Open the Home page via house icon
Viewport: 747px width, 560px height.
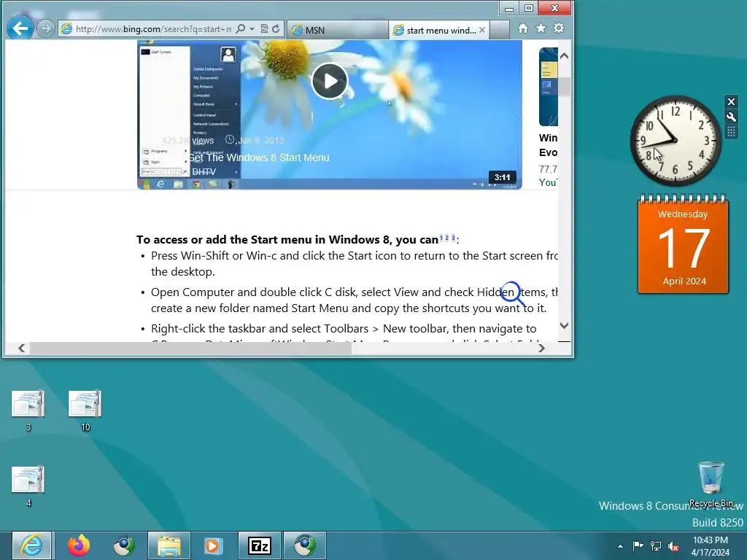523,28
